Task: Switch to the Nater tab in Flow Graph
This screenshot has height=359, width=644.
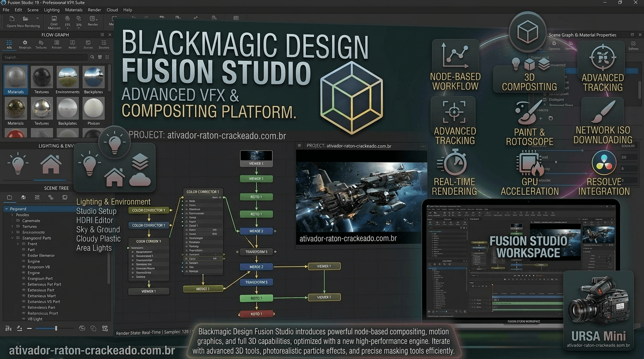Action: click(73, 44)
